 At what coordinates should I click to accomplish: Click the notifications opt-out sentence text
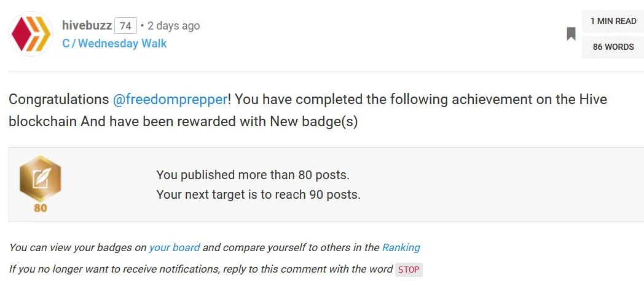click(x=200, y=270)
